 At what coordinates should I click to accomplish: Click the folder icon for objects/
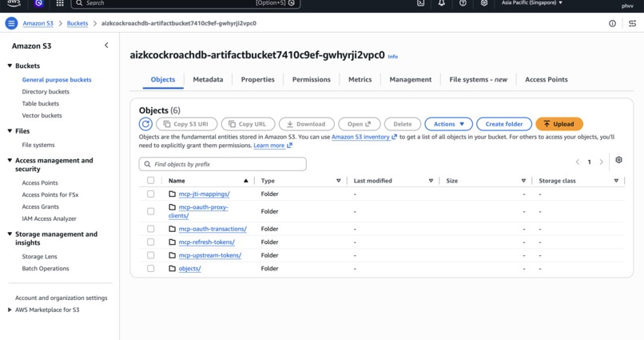(x=172, y=269)
